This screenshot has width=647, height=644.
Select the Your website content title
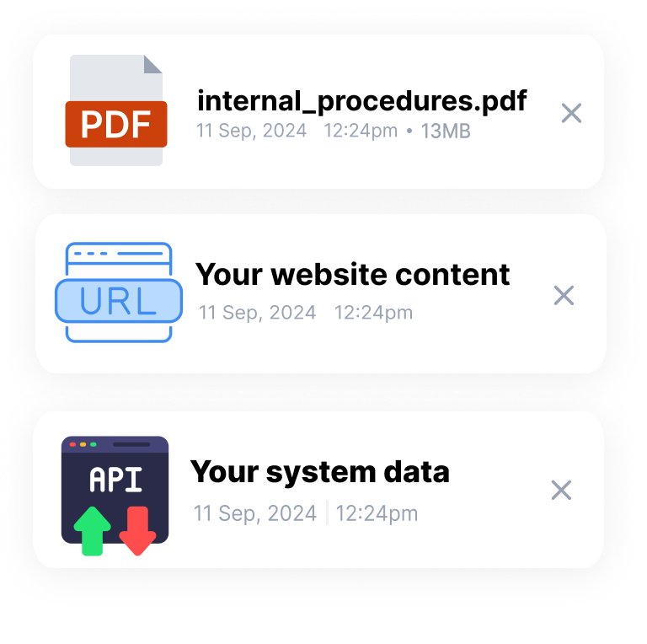[352, 275]
